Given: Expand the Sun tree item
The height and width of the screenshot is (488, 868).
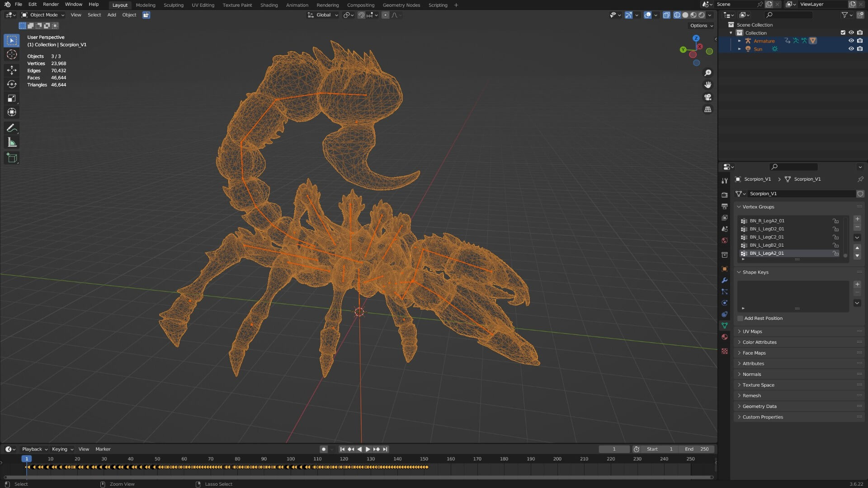Looking at the screenshot, I should click(x=740, y=49).
